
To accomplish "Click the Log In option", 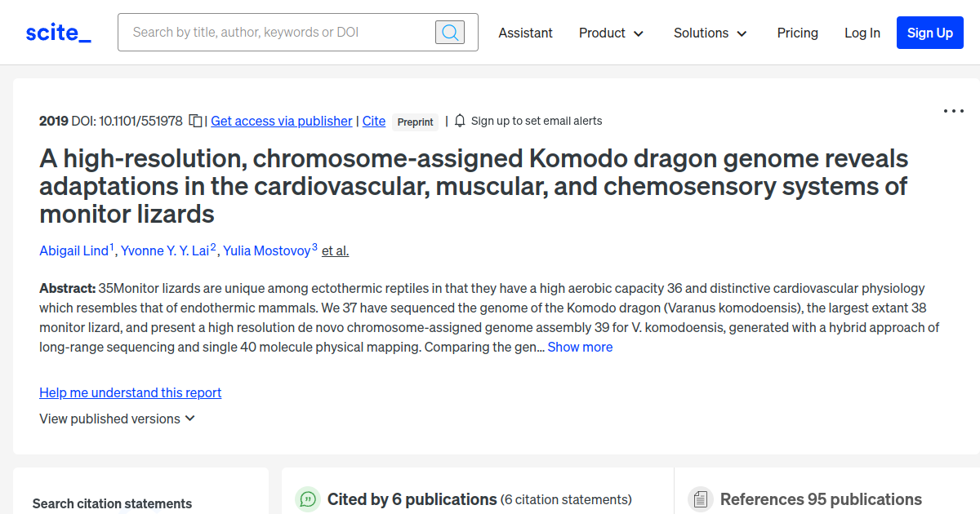I will coord(862,33).
